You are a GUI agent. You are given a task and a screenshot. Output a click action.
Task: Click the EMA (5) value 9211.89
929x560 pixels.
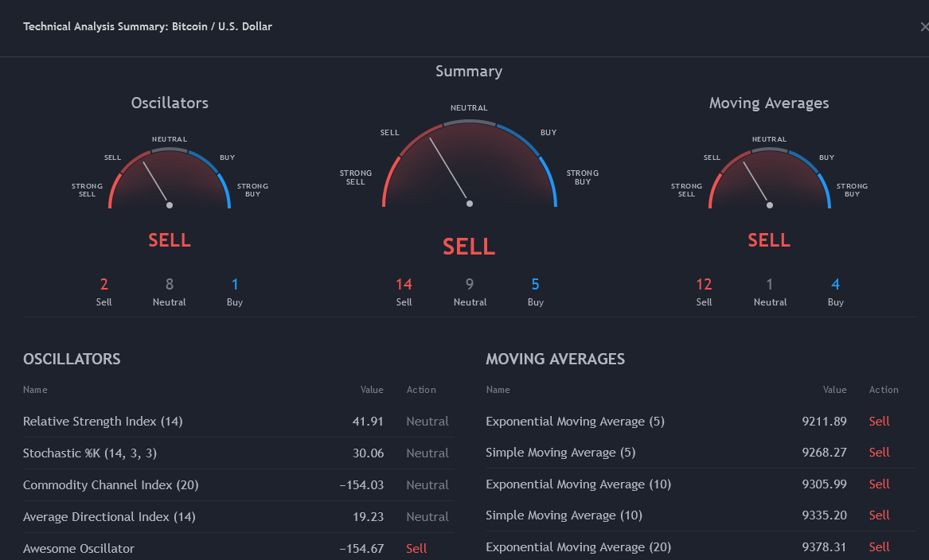(x=824, y=422)
